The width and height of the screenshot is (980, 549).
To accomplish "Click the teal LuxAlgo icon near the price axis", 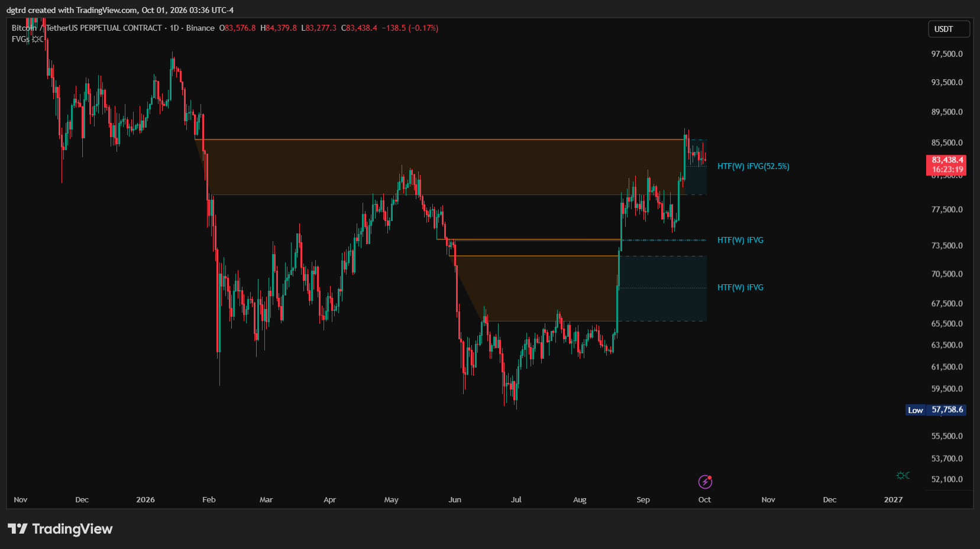I will (x=903, y=475).
